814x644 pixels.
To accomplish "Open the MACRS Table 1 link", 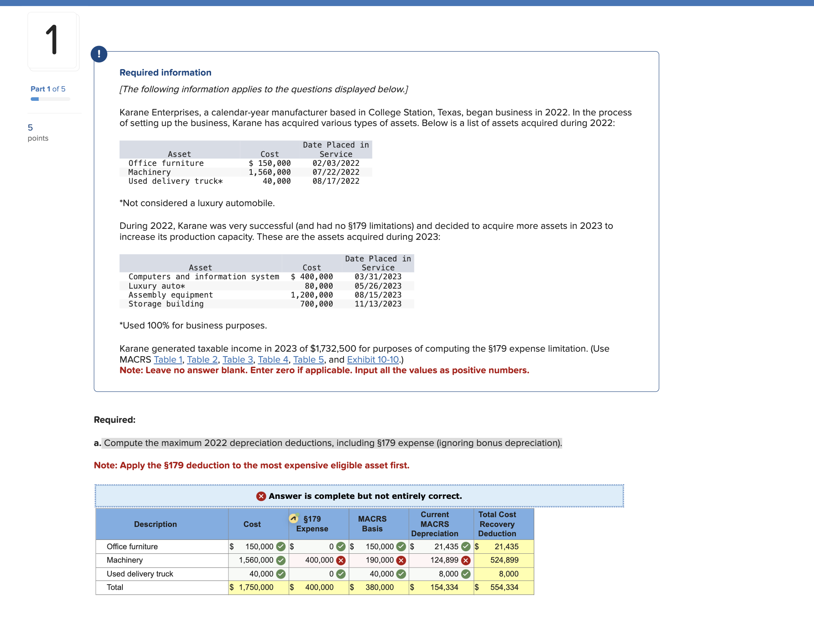I will point(168,359).
